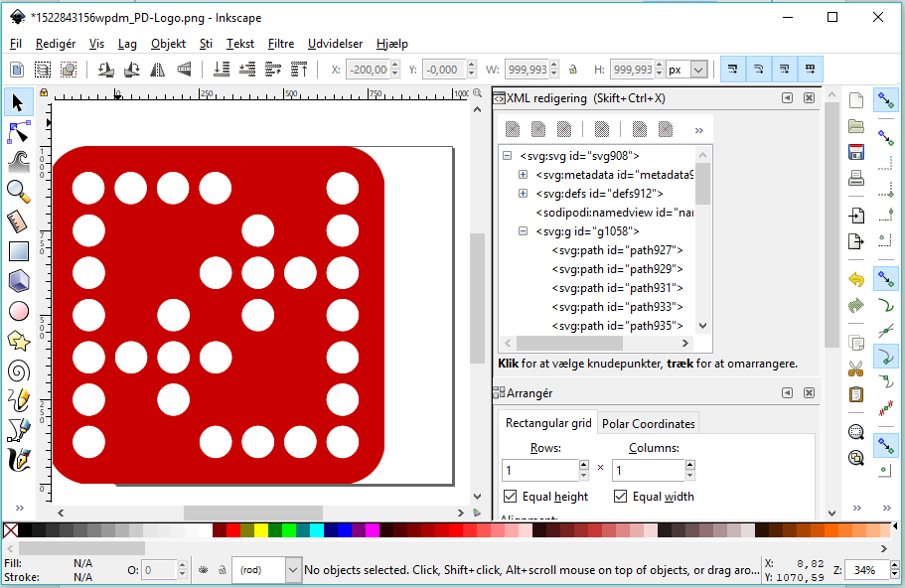Flip the selection horizontally

[158, 70]
